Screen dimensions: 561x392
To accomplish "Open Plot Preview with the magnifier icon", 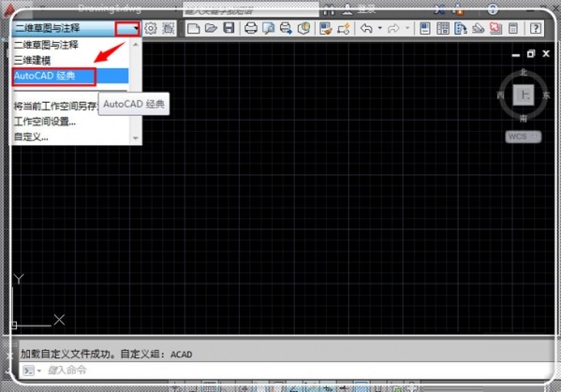I will [x=269, y=28].
